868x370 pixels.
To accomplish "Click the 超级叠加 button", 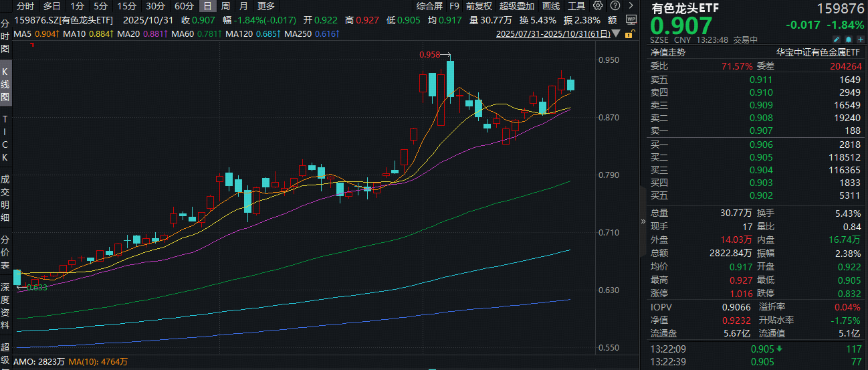I will pyautogui.click(x=516, y=6).
